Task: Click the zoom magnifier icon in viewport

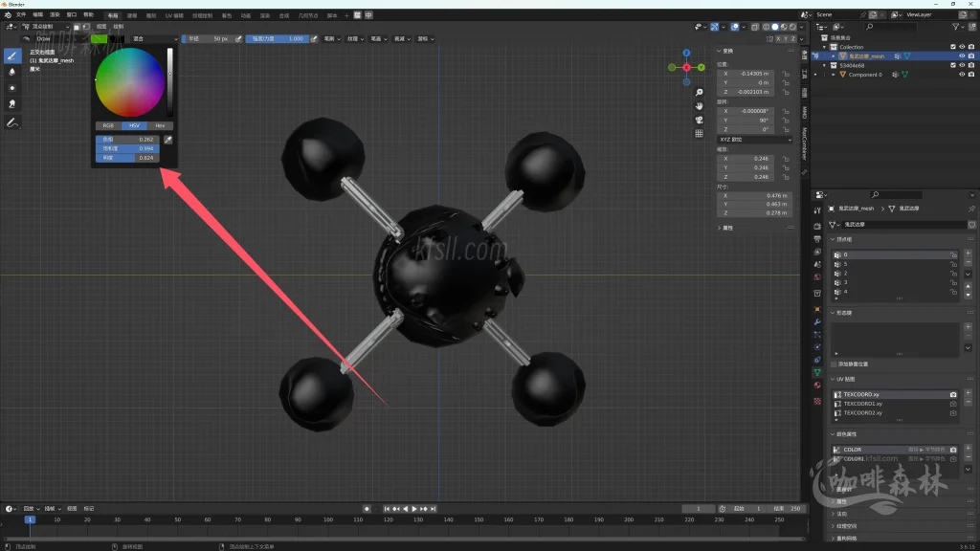Action: (x=700, y=92)
